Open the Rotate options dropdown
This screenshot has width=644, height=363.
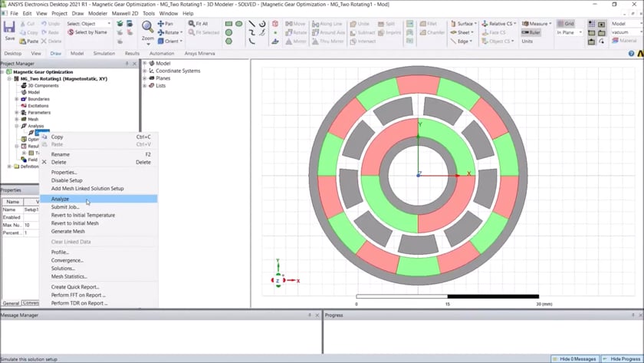[x=182, y=32]
